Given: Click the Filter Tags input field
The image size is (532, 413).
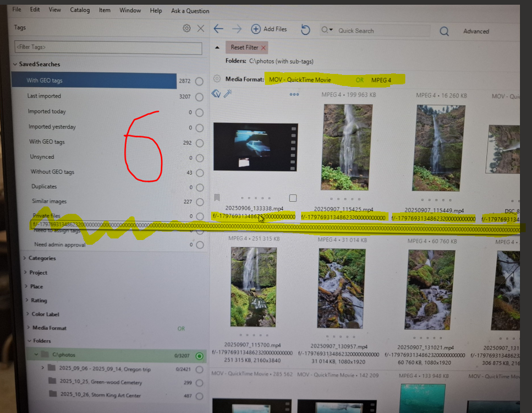Looking at the screenshot, I should [108, 47].
